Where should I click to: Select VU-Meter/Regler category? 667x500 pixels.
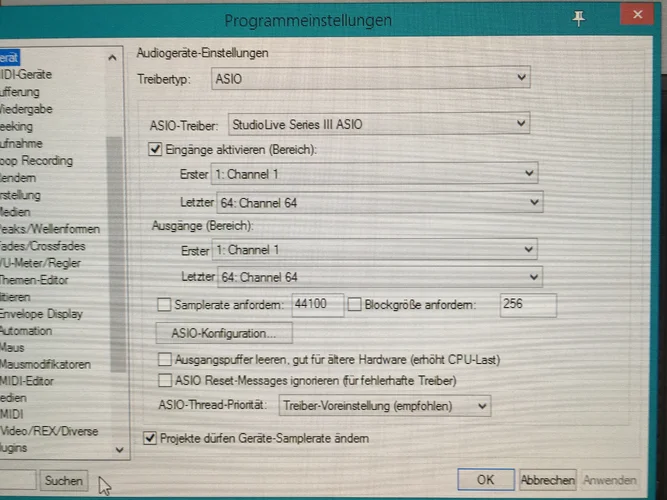(40, 263)
